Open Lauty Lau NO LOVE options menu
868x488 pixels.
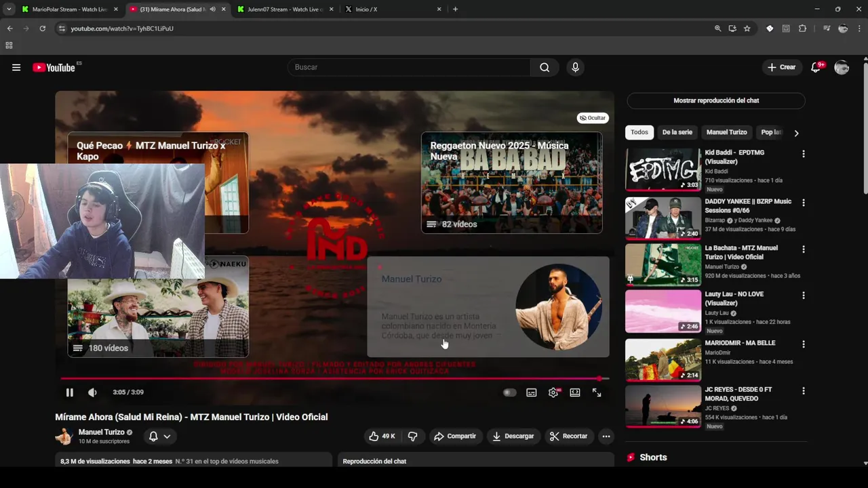click(x=803, y=296)
